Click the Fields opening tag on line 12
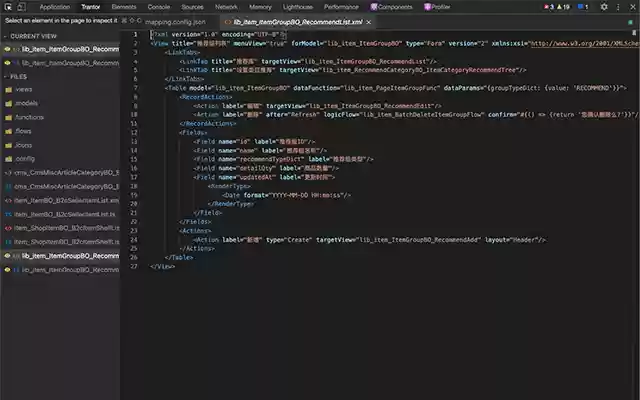Screen dimensions: 640x400 point(193,133)
